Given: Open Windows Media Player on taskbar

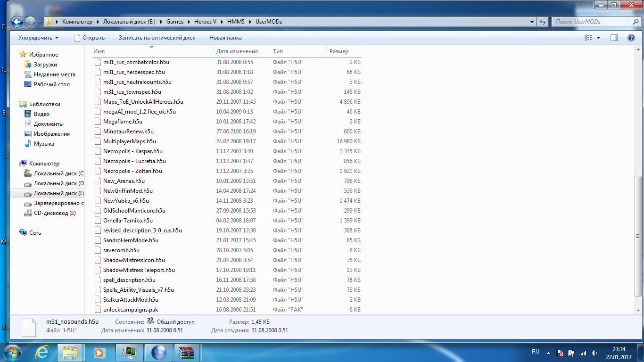Looking at the screenshot, I should tap(99, 353).
